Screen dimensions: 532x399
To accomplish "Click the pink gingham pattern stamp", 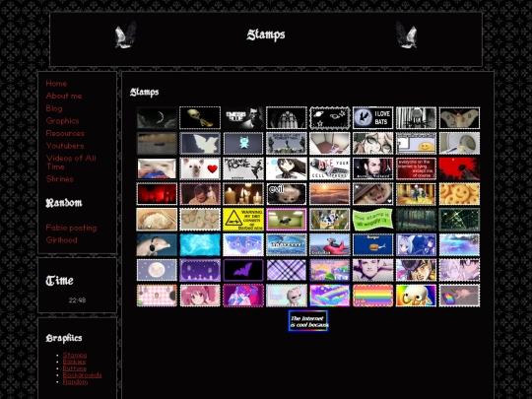I will coord(157,296).
